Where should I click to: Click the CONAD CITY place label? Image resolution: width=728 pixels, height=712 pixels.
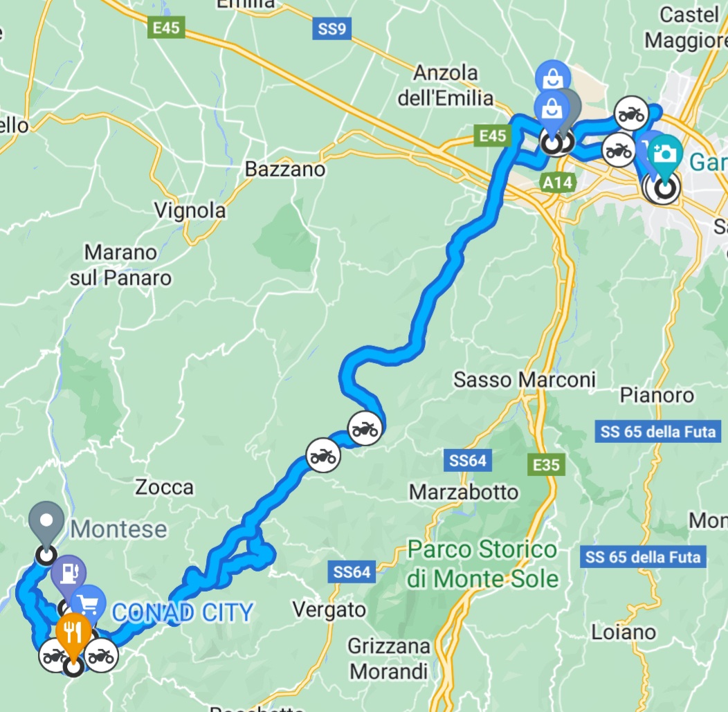click(x=183, y=612)
